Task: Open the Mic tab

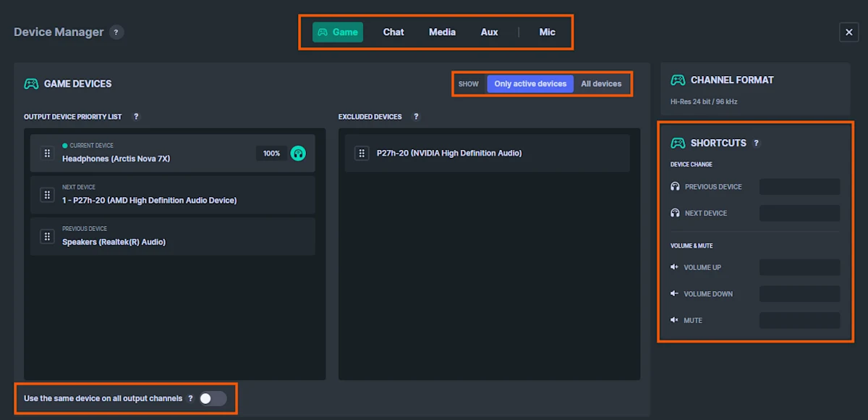Action: pos(547,32)
